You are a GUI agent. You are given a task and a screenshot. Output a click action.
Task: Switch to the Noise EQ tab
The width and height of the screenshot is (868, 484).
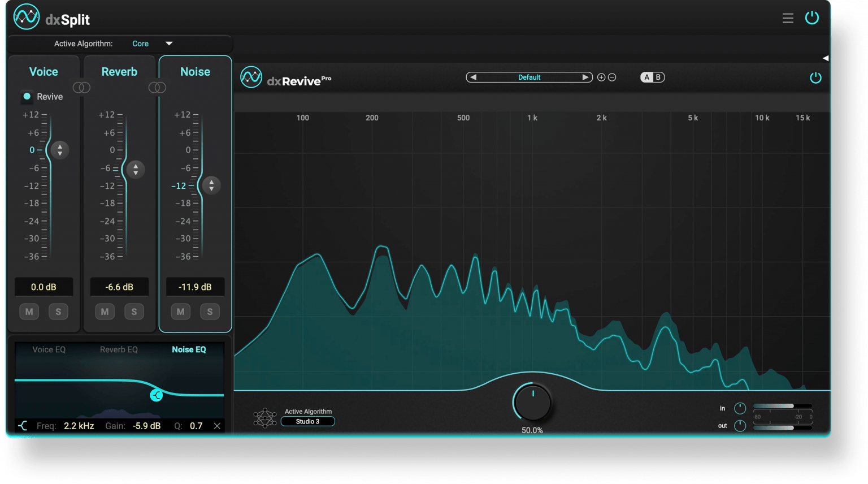point(189,349)
